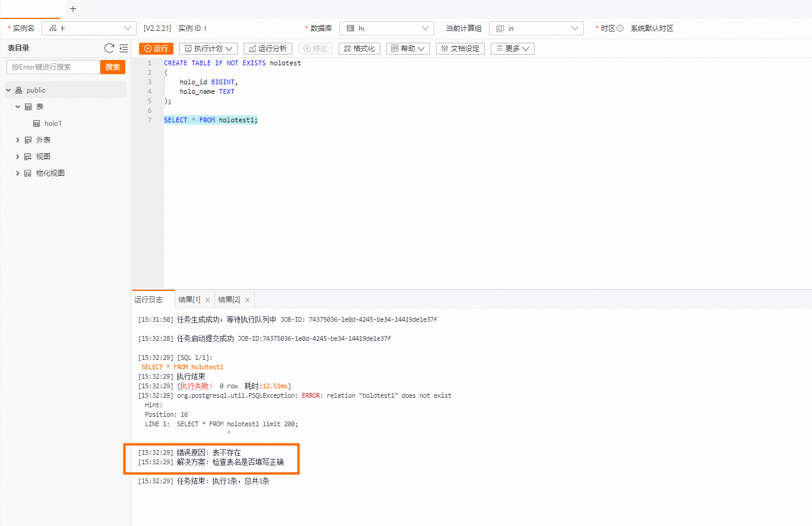Click the 运行分析 button

(x=268, y=49)
